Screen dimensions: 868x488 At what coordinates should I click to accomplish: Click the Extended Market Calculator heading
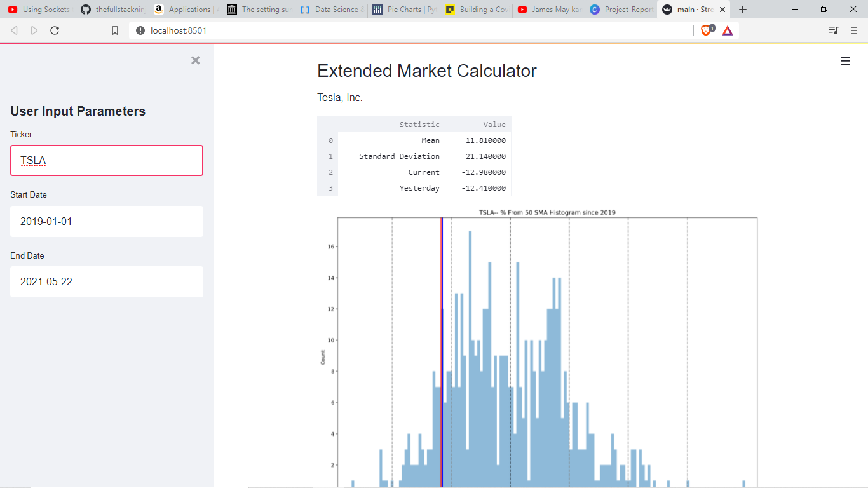point(427,71)
